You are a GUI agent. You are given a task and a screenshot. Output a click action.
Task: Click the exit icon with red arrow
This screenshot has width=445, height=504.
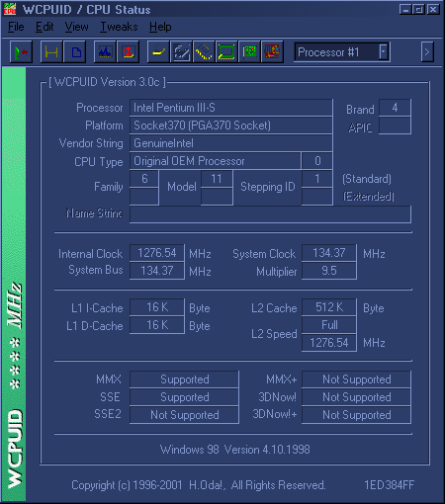21,51
